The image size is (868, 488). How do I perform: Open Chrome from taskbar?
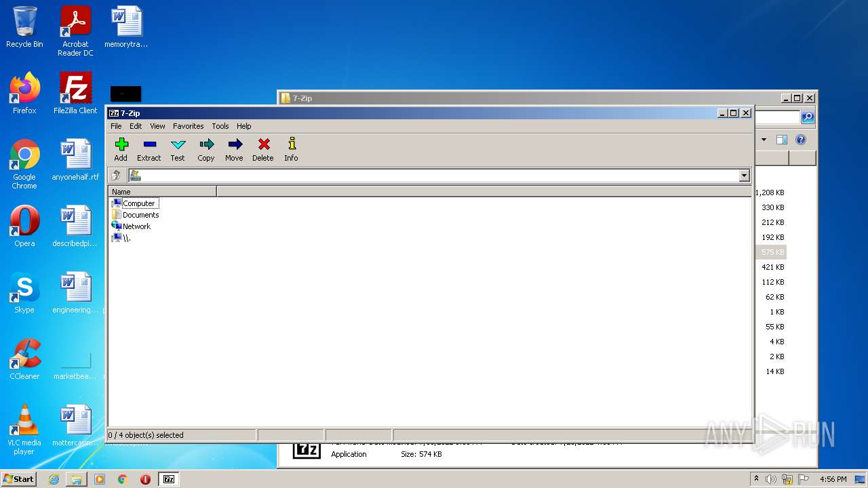[x=123, y=479]
